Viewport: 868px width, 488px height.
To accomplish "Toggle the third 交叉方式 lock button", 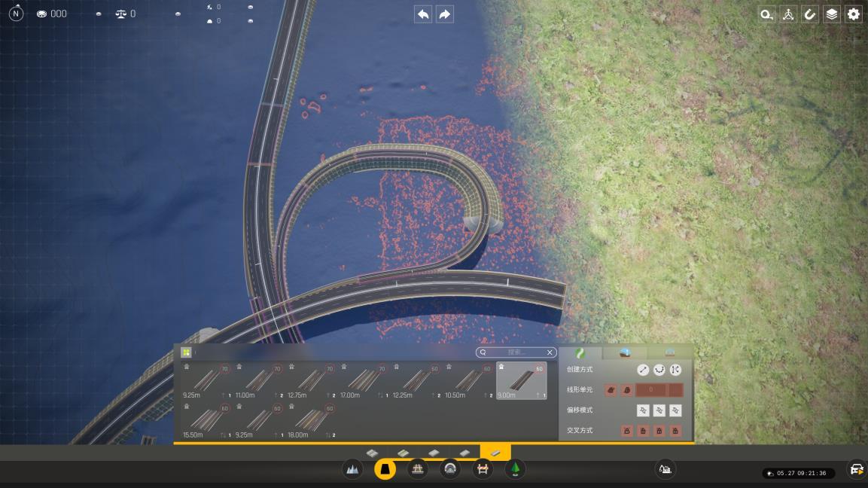I will (659, 431).
